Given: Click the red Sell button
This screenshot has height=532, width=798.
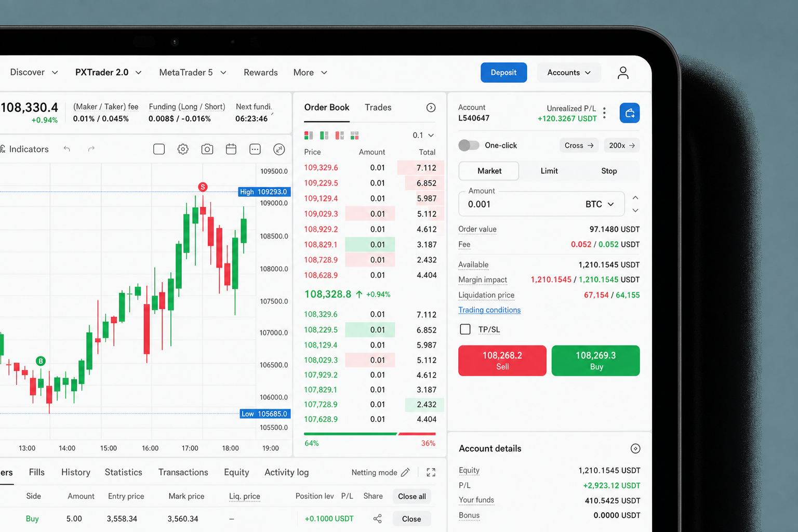Looking at the screenshot, I should tap(502, 361).
